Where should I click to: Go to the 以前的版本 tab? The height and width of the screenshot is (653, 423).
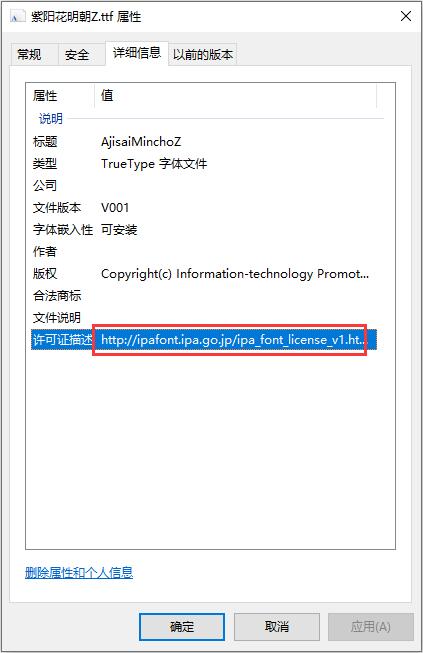click(x=203, y=55)
